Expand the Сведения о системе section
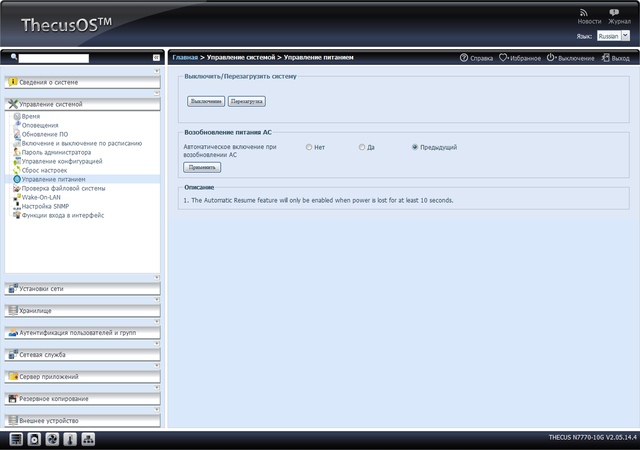This screenshot has height=450, width=640. tap(82, 82)
